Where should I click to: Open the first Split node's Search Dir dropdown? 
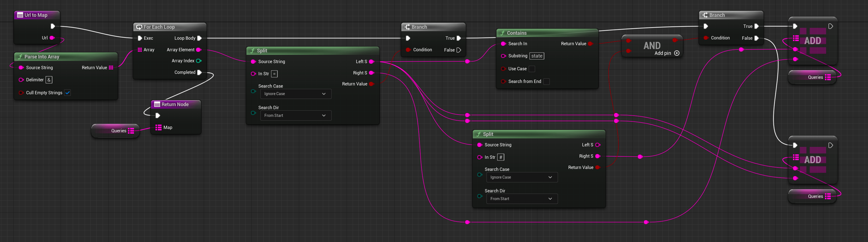coord(296,115)
